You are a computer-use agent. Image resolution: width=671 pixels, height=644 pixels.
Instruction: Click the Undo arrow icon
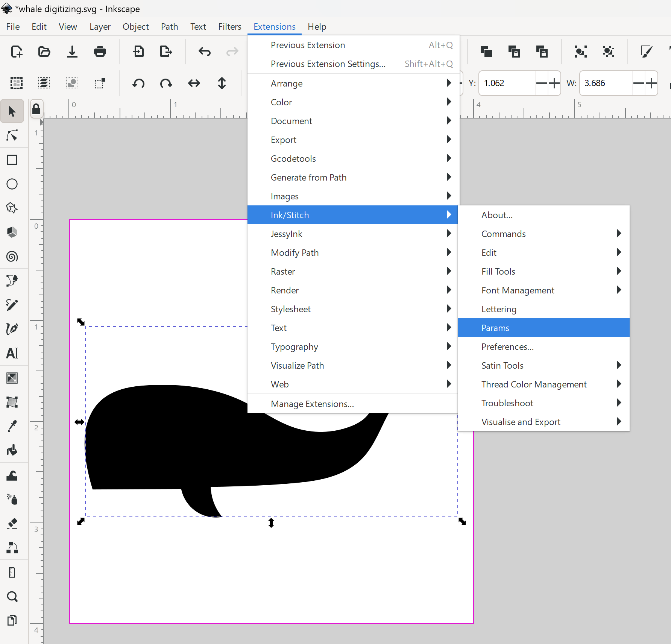click(204, 52)
